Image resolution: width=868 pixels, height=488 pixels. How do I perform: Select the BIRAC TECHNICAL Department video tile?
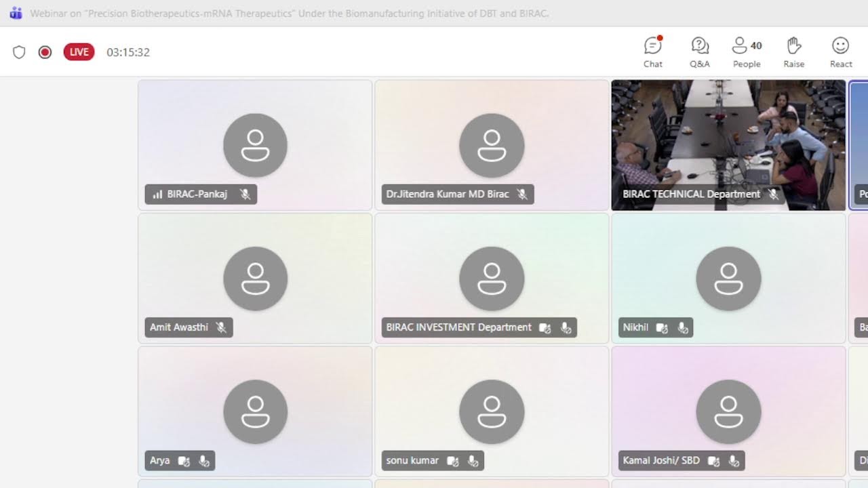728,145
